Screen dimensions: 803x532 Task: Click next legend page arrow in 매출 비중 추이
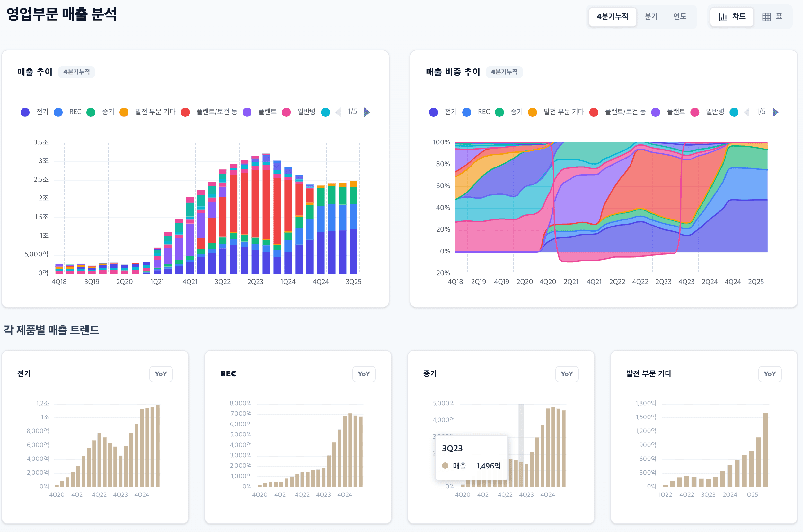pyautogui.click(x=775, y=112)
